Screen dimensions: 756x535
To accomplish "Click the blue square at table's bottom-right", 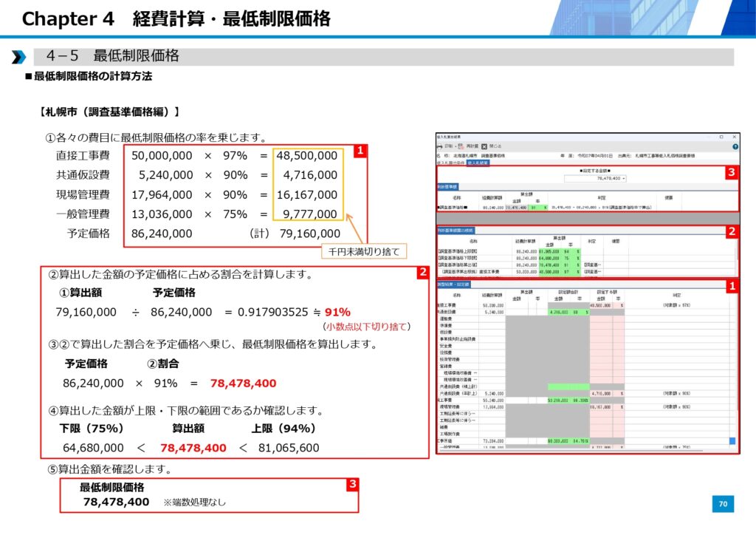I will [x=732, y=441].
